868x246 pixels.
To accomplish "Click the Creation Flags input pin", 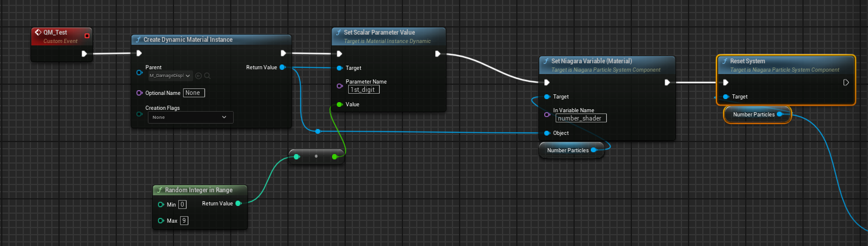I will (139, 113).
